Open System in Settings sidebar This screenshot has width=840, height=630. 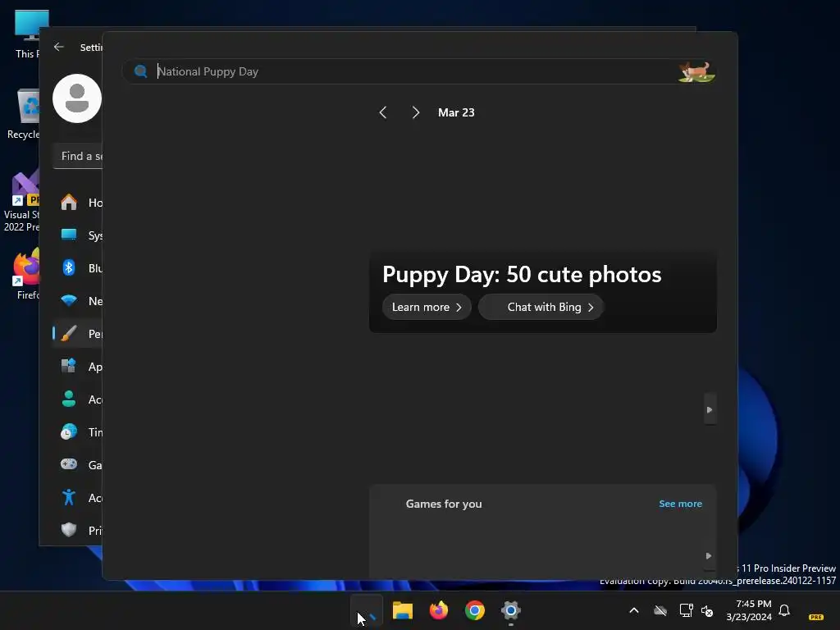78,235
